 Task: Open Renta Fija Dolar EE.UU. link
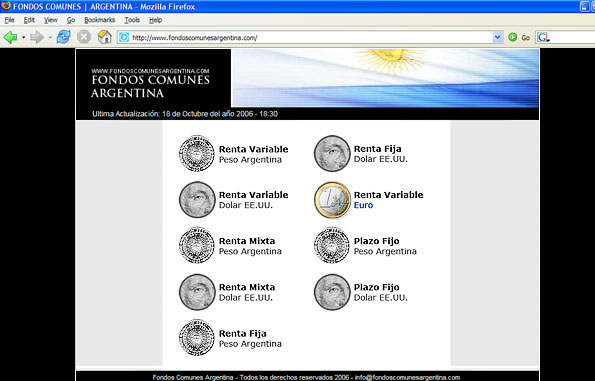[x=381, y=154]
